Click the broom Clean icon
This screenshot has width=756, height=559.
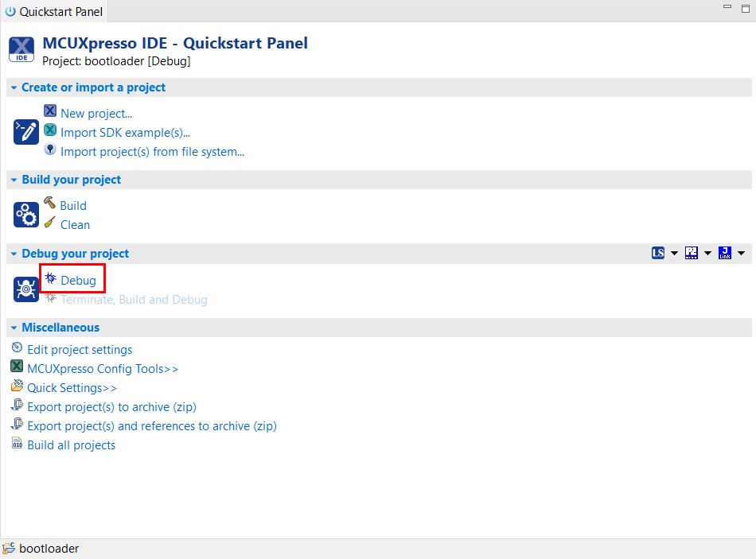(50, 223)
